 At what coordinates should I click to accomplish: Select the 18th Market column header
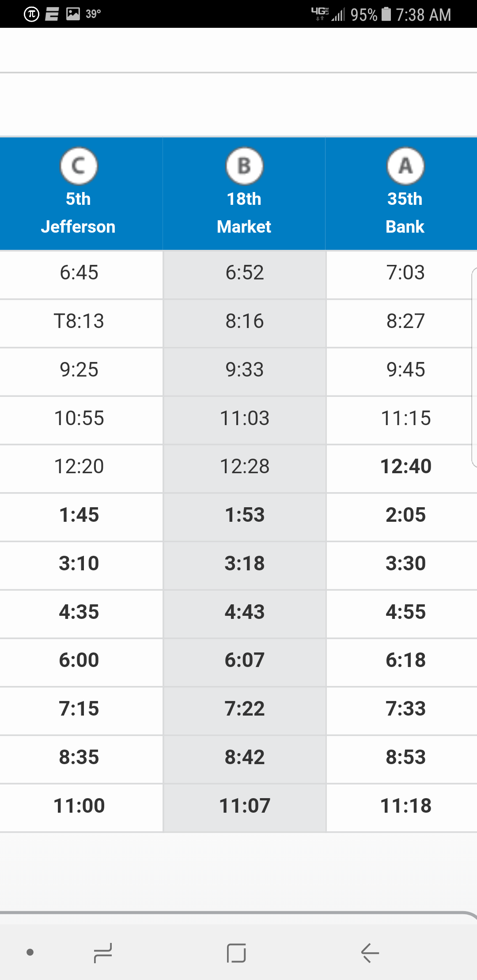click(244, 213)
